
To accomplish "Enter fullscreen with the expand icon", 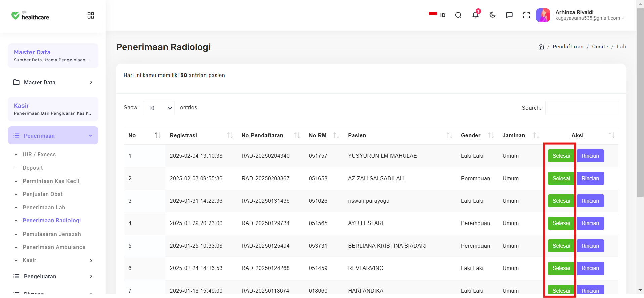I will coord(526,15).
